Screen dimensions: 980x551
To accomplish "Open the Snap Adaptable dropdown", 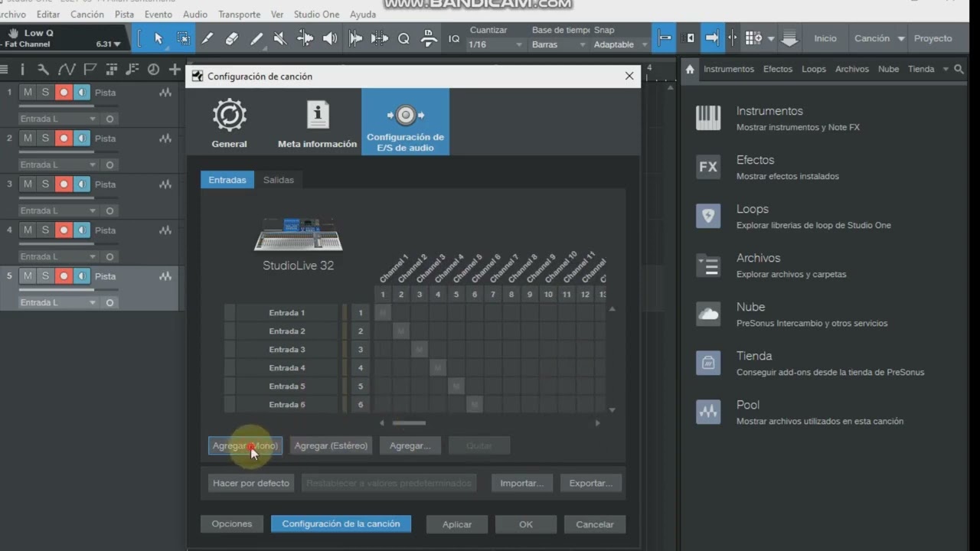I will (x=621, y=44).
